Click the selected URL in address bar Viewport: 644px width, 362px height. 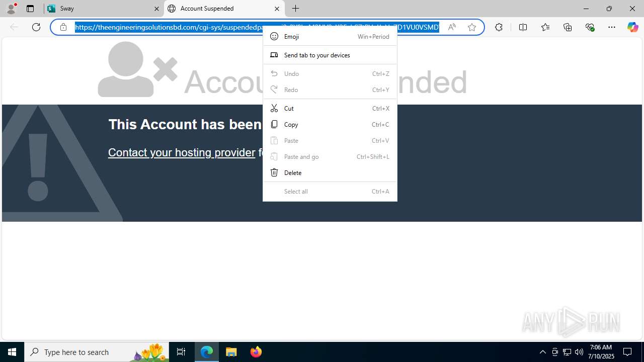[x=257, y=27]
